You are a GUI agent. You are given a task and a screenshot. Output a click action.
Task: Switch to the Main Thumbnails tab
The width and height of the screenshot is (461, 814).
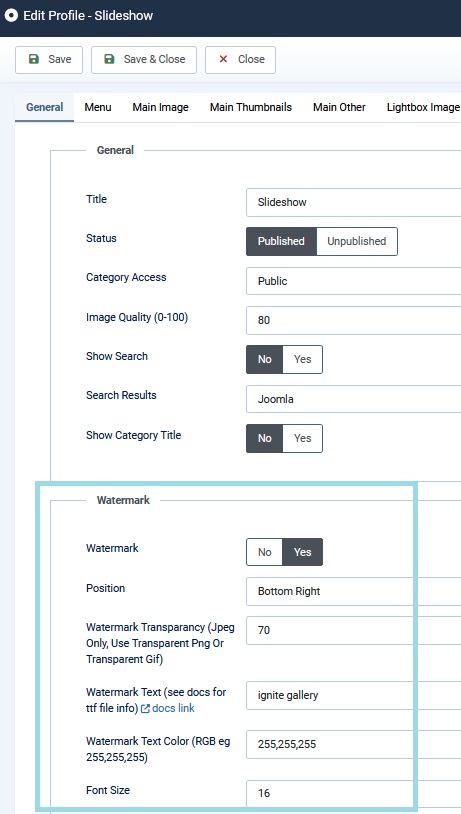251,107
